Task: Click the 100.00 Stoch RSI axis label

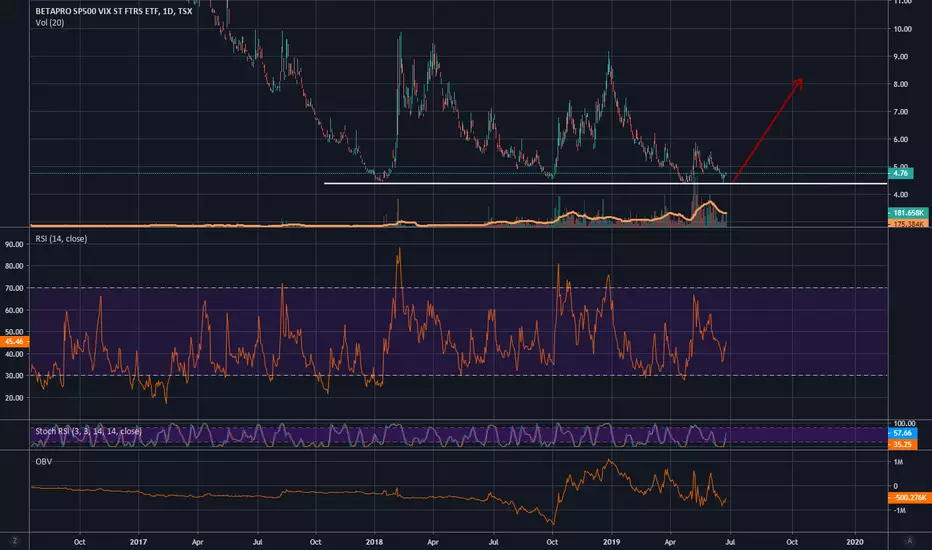Action: 904,424
